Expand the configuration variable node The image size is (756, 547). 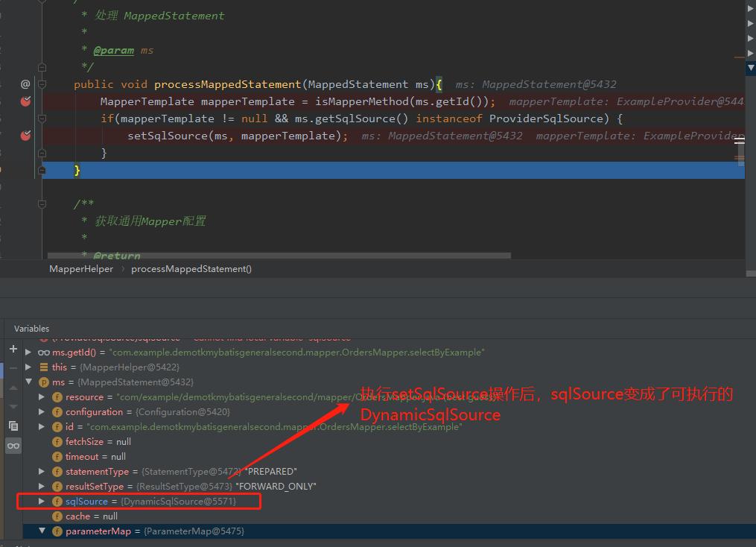coord(42,412)
